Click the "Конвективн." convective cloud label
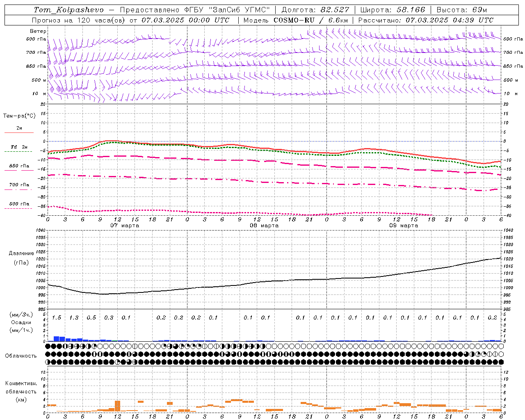Image resolution: width=525 pixels, height=420 pixels. tap(21, 383)
